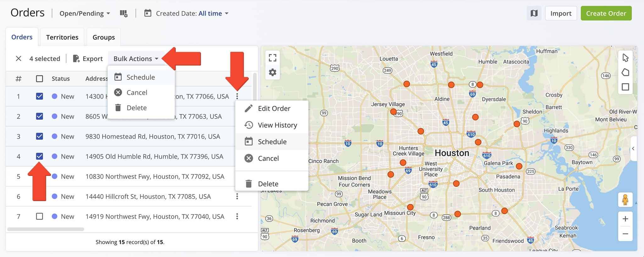Choose Schedule in Bulk Actions menu
Screen dimensions: 644x257
[x=141, y=77]
